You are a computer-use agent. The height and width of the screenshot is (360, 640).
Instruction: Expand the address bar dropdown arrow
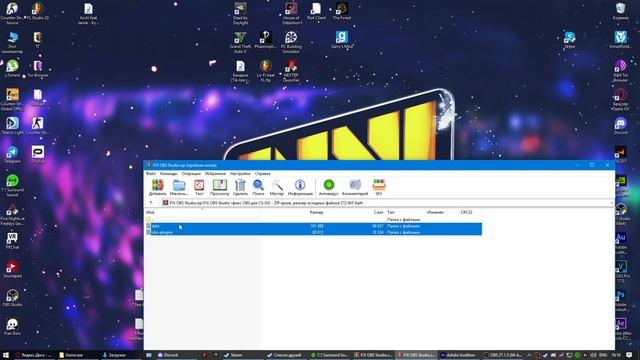611,203
